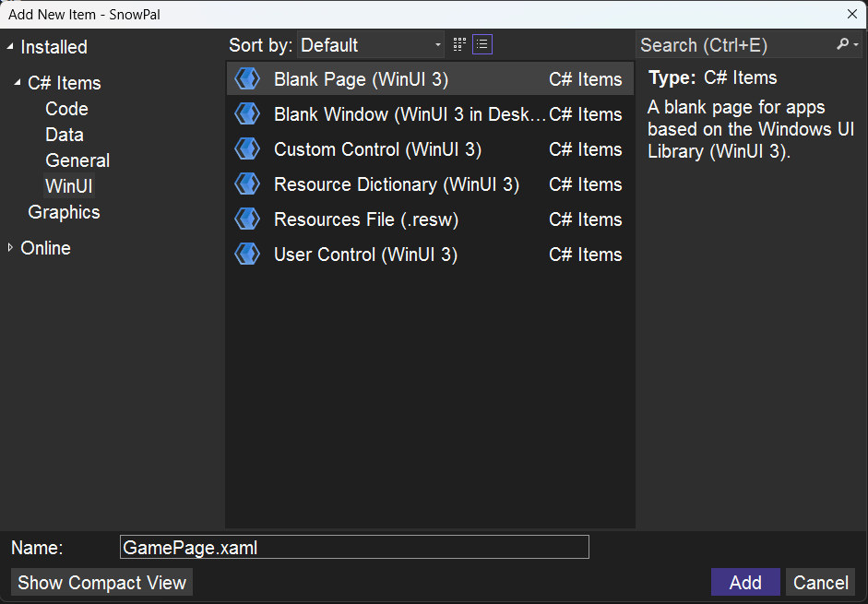This screenshot has height=604, width=868.
Task: Click the Blank Window template icon
Action: pos(247,114)
